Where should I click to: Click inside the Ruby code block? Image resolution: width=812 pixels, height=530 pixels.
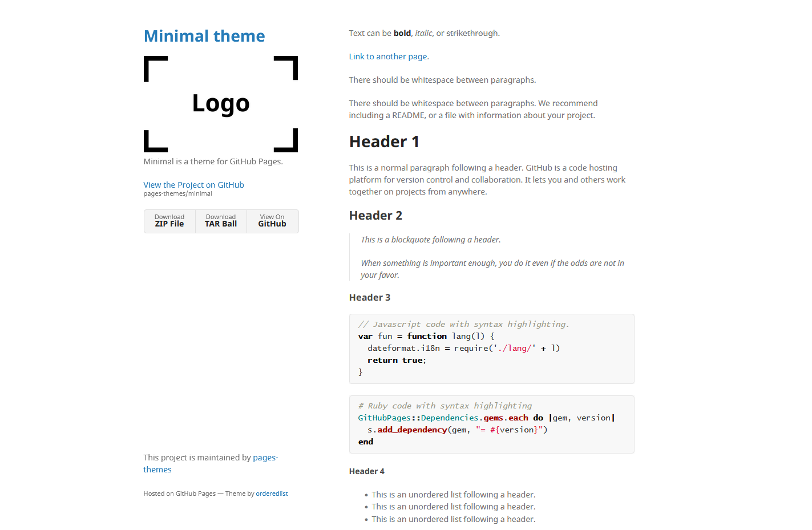click(491, 424)
